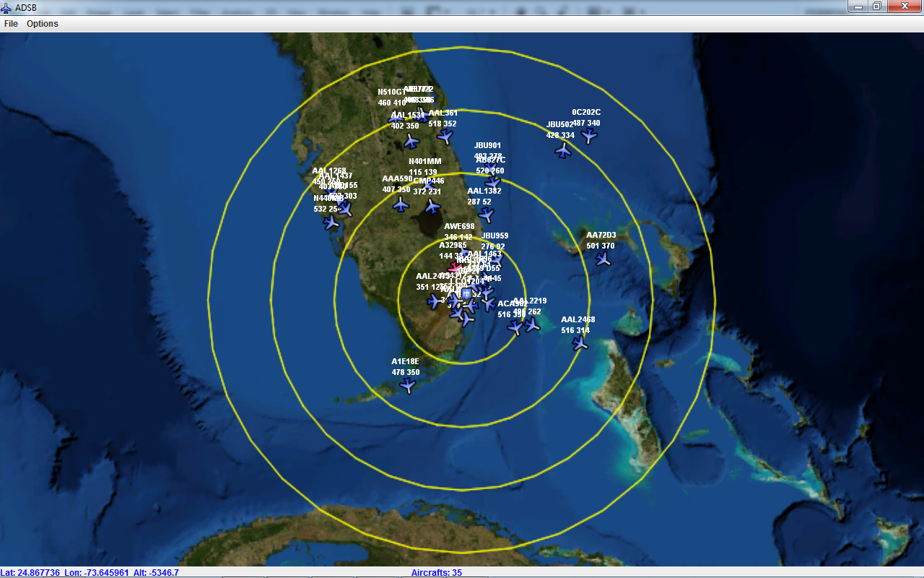
Task: Select the JBU502 aircraft icon
Action: [x=563, y=150]
